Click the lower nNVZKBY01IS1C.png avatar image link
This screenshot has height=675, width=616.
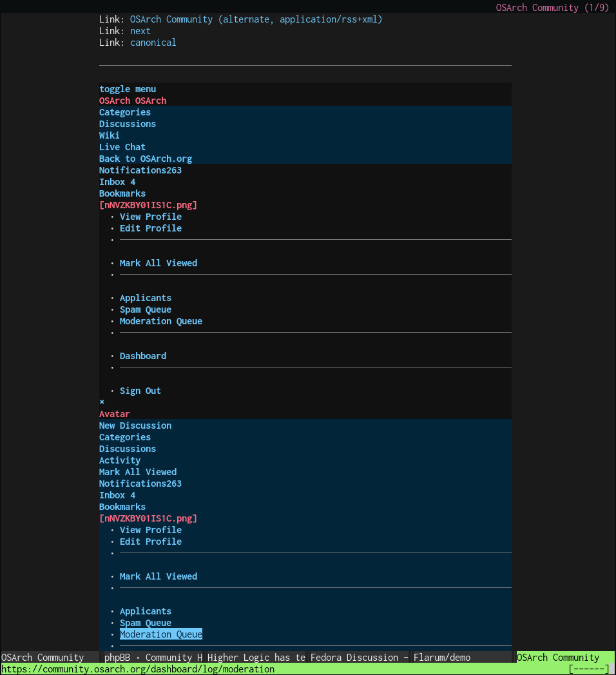tap(148, 519)
